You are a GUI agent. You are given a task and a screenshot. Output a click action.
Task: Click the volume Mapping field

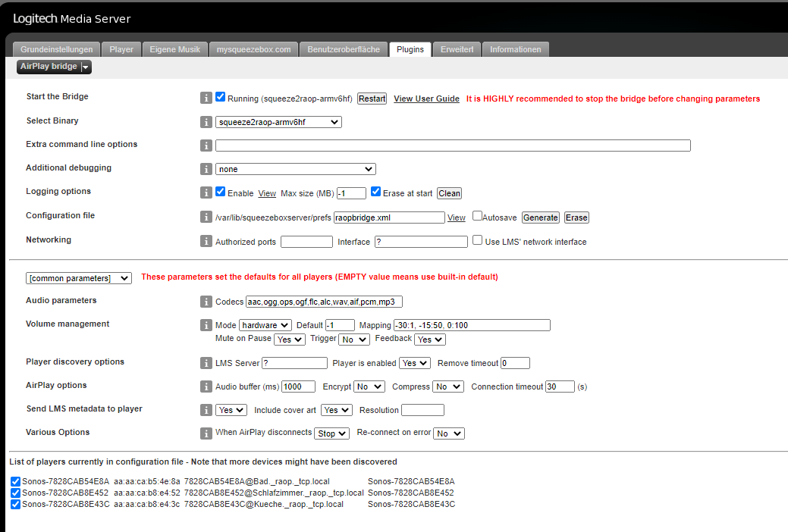[x=472, y=326]
